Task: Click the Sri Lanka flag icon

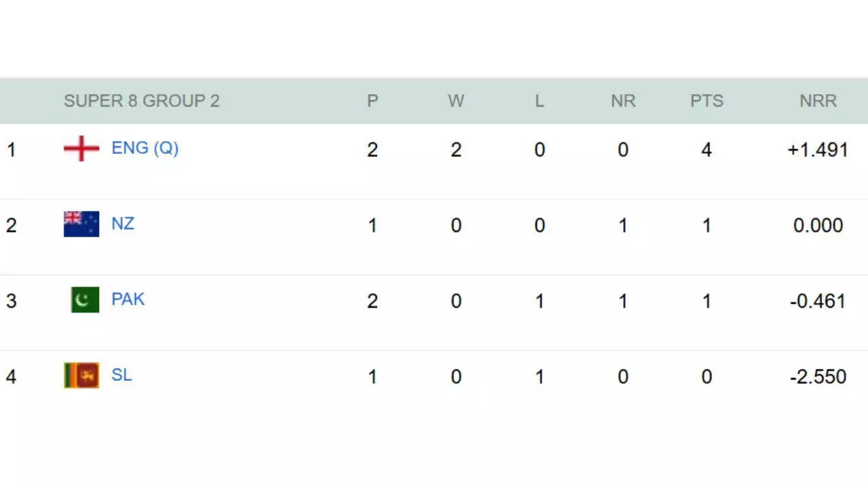Action: 81,375
